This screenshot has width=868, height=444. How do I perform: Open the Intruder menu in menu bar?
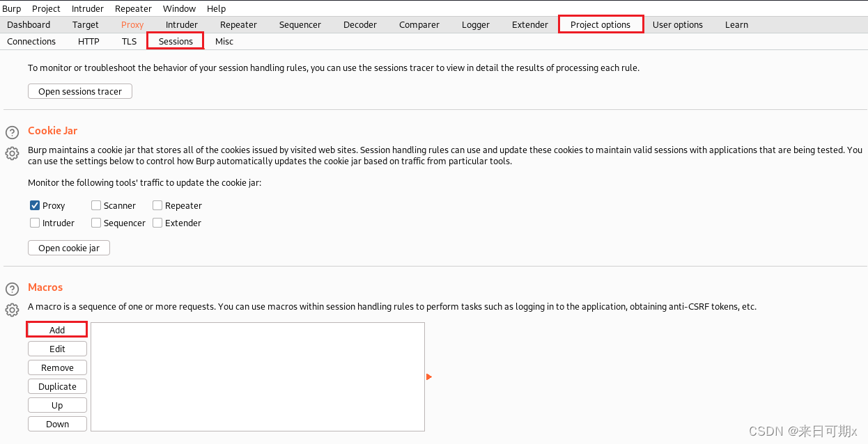click(x=88, y=8)
